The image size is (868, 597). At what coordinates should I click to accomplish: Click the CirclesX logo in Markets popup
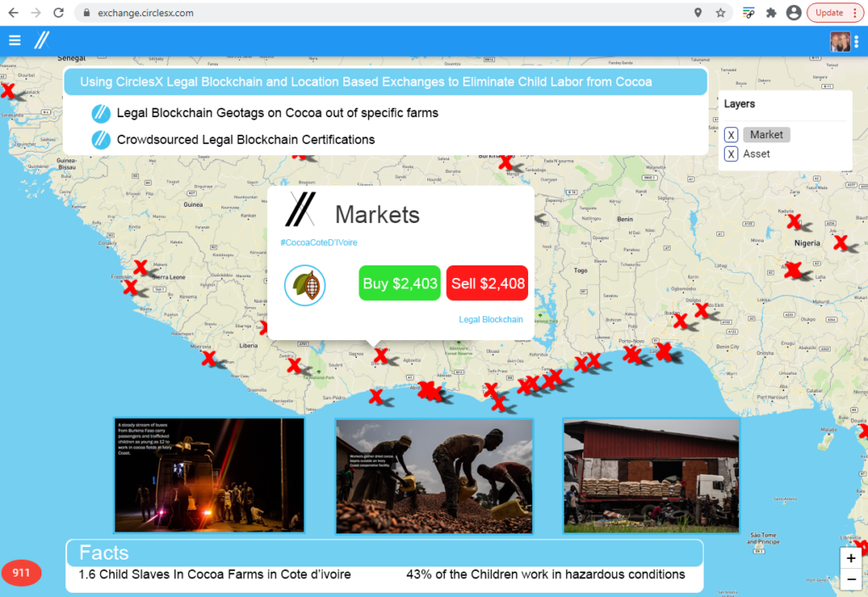[301, 209]
